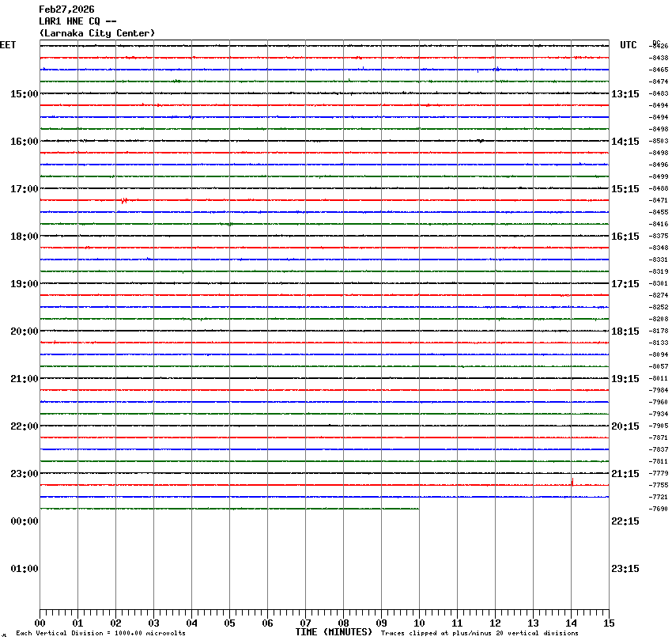
Task: Select the 15:00 EET time label
Action: pos(24,94)
